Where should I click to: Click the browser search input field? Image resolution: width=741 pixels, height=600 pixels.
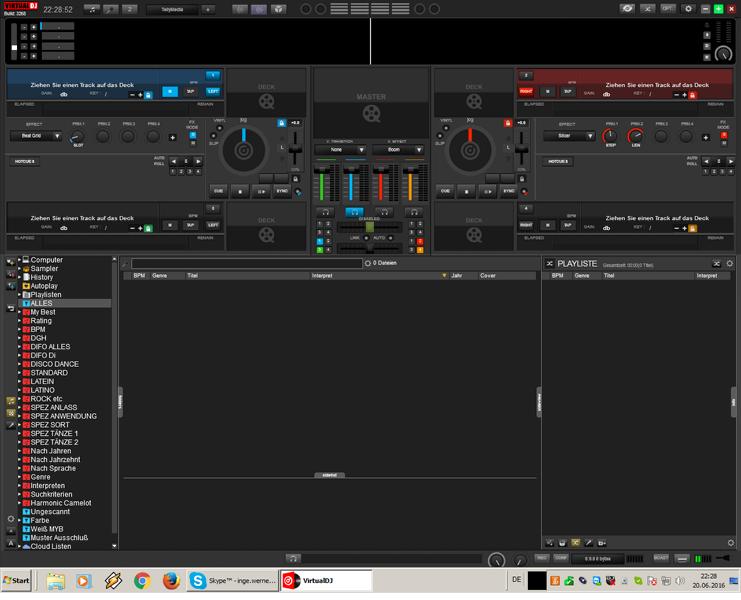point(246,263)
